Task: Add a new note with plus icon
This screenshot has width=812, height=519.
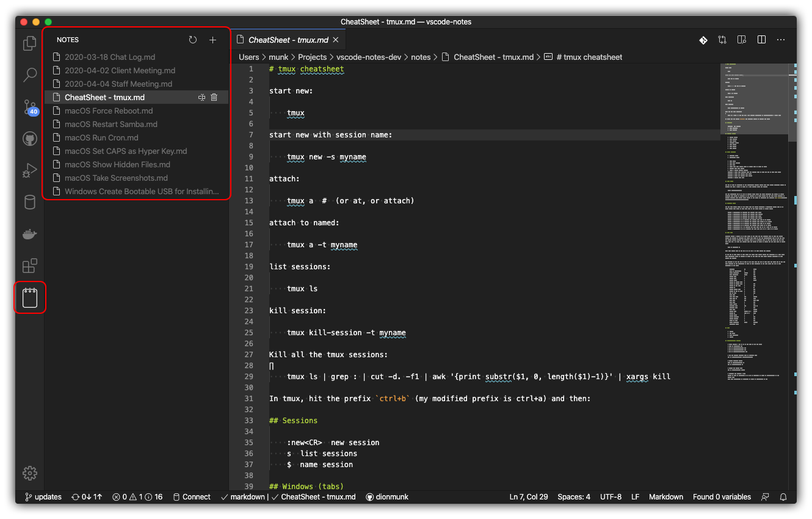Action: 212,40
